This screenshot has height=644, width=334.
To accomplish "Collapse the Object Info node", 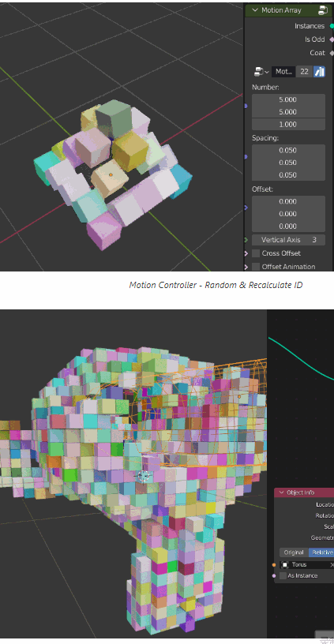I will (281, 492).
